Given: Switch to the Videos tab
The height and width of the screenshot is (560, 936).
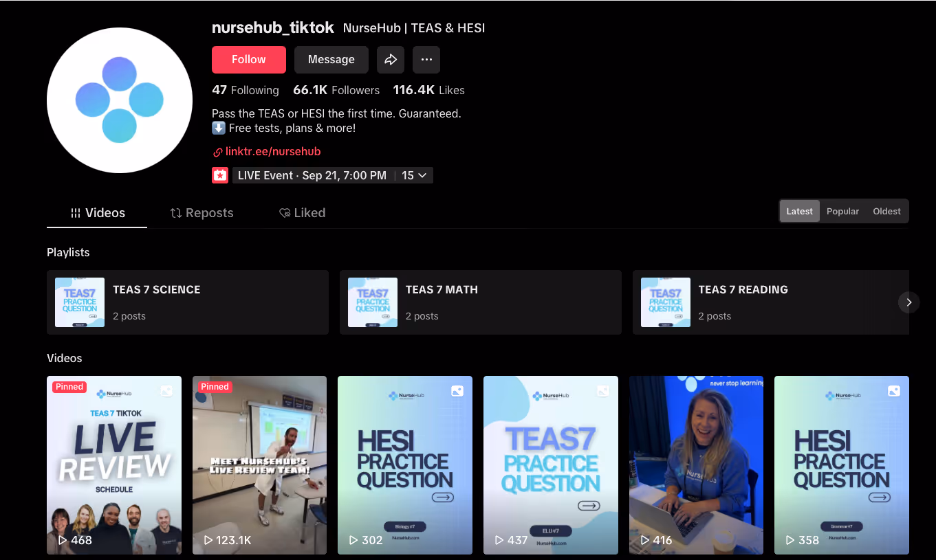Looking at the screenshot, I should click(97, 213).
